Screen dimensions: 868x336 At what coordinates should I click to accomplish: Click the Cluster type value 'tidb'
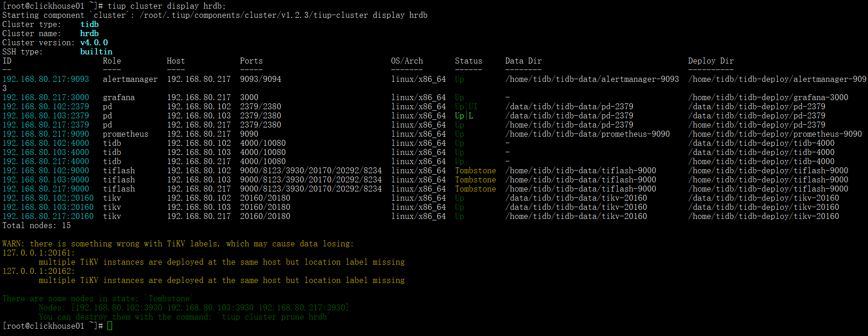click(x=90, y=24)
